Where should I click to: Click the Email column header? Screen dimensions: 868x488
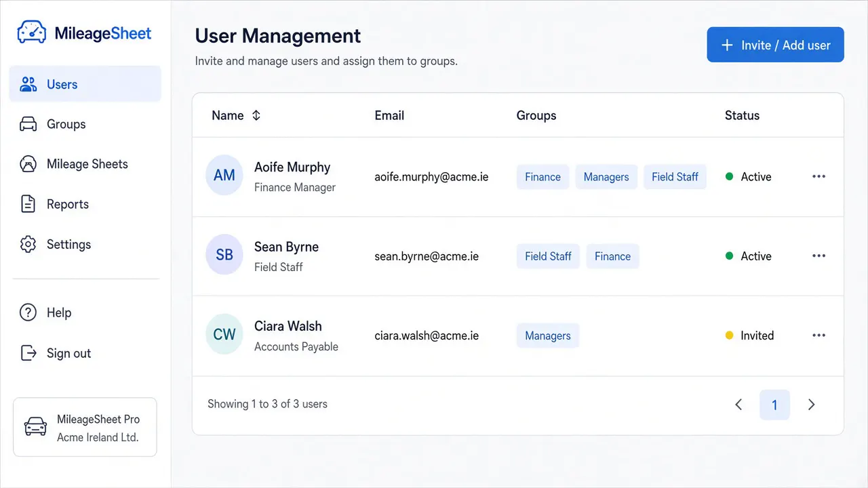pos(389,115)
